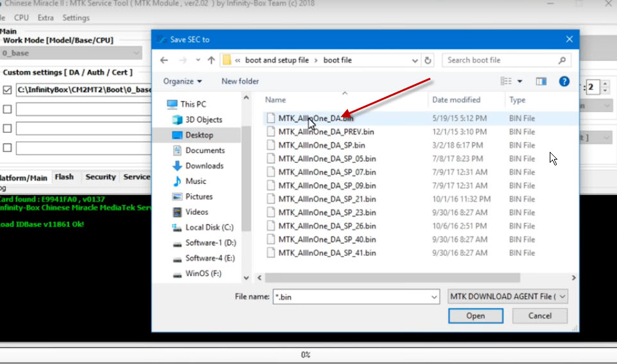Open the File name combo dropdown
This screenshot has width=617, height=364.
pos(434,297)
